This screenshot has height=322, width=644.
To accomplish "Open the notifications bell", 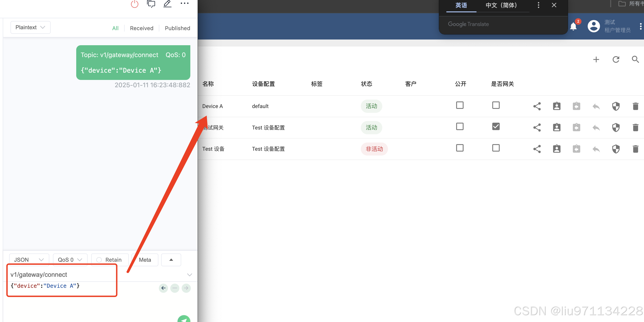I will pos(573,26).
